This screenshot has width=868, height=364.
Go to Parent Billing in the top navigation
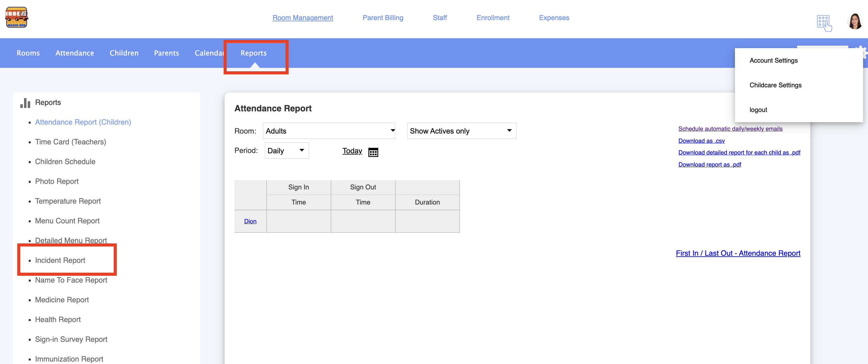(383, 18)
